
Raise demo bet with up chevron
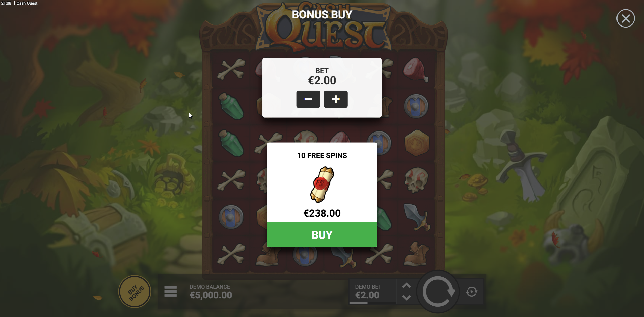click(x=407, y=286)
